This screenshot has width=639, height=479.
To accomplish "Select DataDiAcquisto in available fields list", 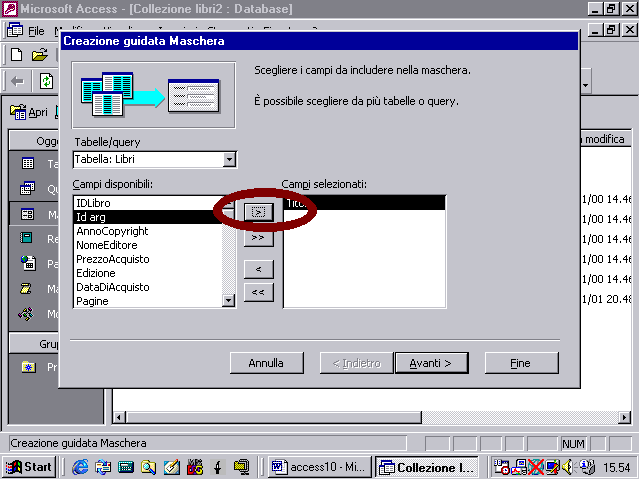I will coord(148,287).
